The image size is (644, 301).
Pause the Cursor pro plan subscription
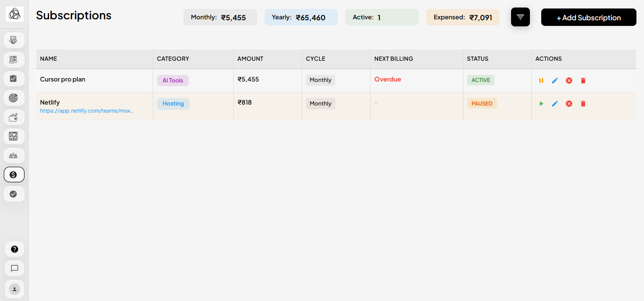(541, 80)
